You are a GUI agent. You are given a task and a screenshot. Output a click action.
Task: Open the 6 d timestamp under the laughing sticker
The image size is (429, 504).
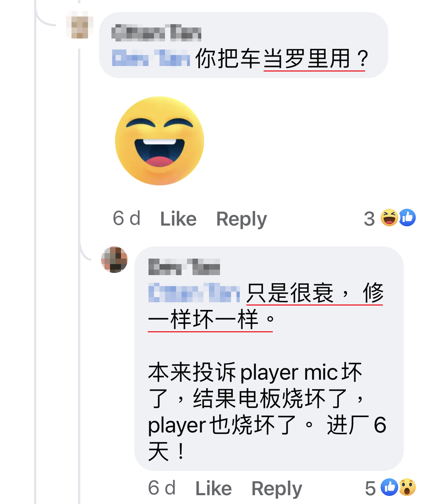click(x=126, y=219)
